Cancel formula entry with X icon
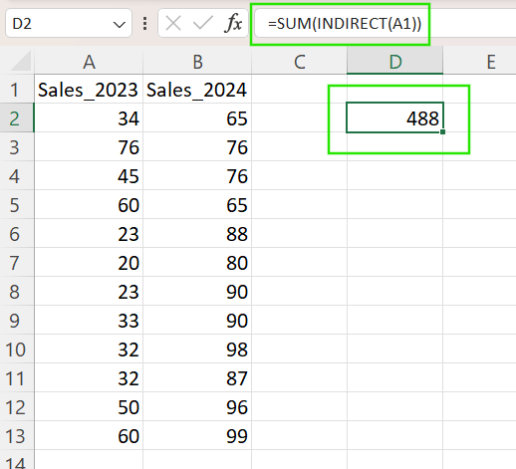Screen dimensions: 516x469 coord(173,24)
